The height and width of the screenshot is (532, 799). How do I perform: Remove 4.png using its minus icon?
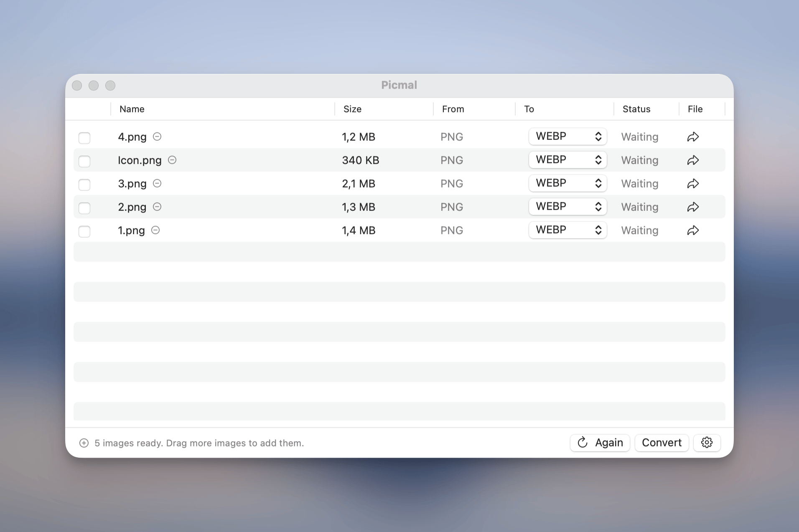157,137
